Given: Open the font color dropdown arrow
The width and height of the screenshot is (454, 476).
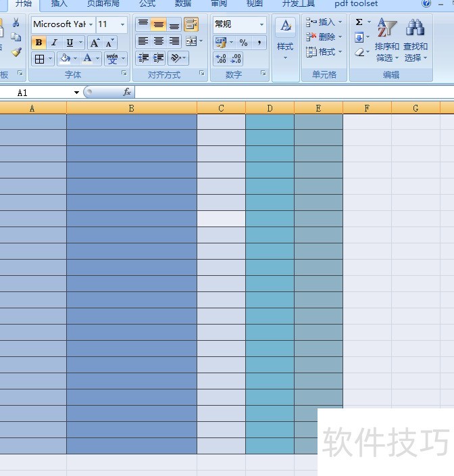Looking at the screenshot, I should coord(98,58).
